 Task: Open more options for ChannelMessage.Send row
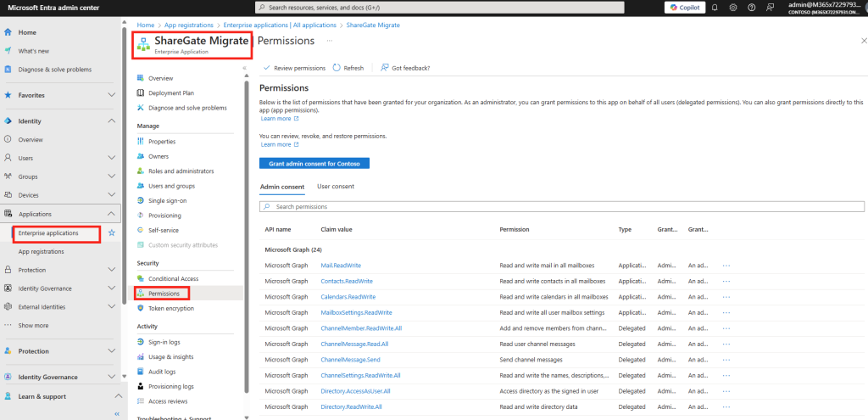tap(726, 360)
